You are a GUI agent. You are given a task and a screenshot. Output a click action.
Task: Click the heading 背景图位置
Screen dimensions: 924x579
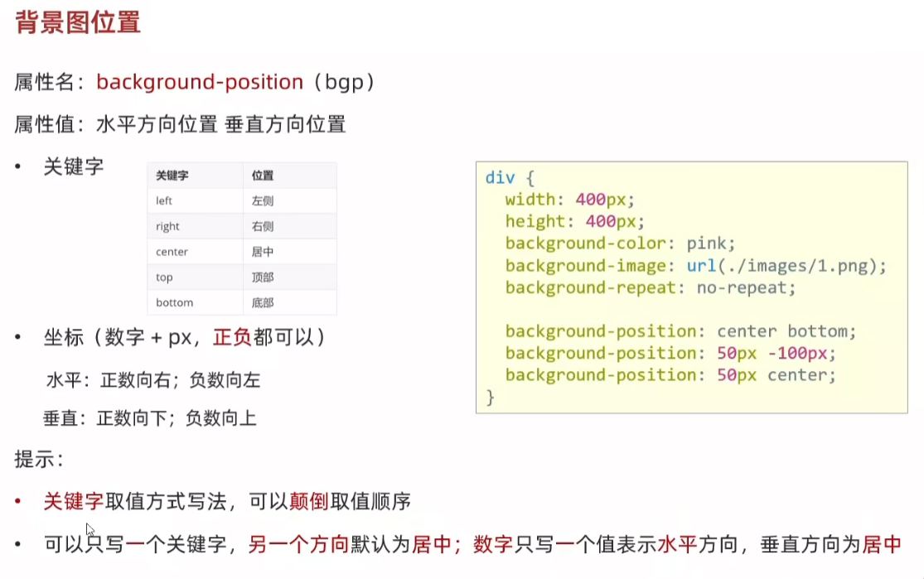point(78,22)
